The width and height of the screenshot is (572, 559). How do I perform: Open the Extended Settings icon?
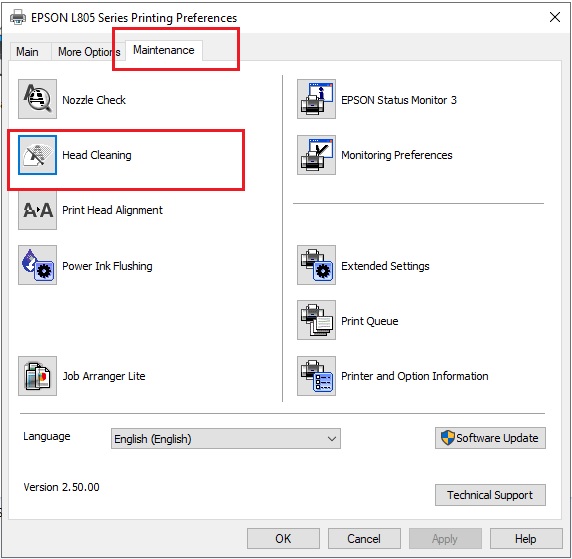316,265
